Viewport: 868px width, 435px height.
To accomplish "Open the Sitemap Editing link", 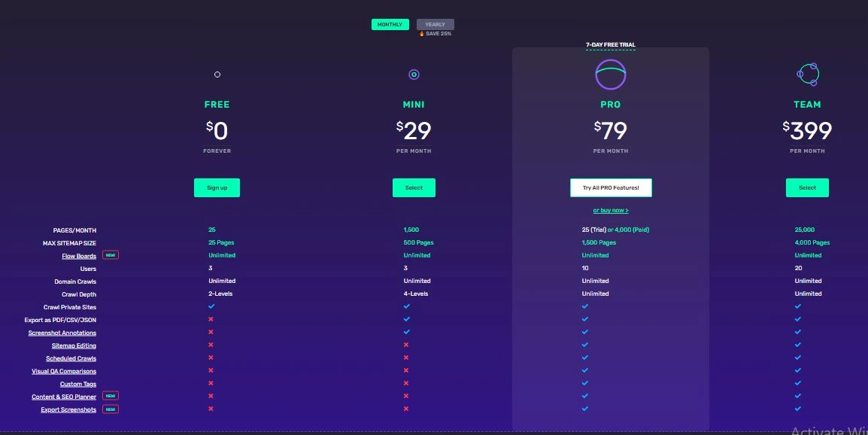I will (74, 345).
